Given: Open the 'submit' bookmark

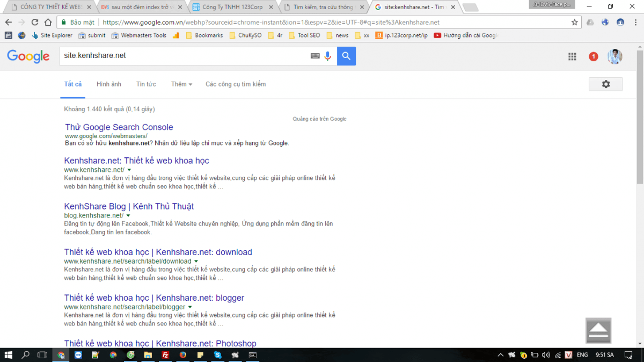Looking at the screenshot, I should (92, 35).
